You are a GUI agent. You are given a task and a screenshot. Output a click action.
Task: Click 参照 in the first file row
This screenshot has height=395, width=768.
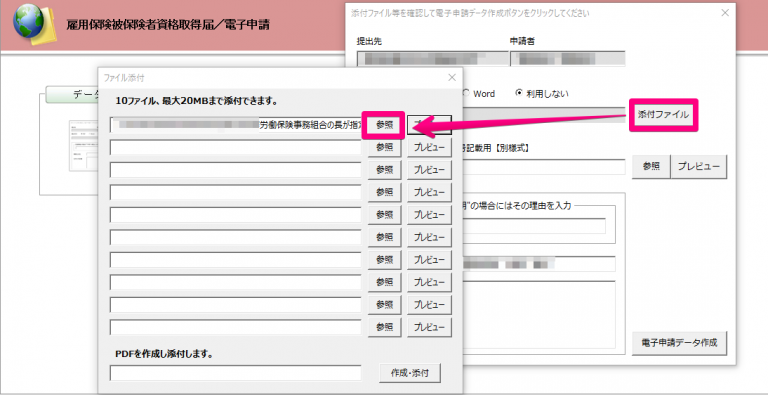[x=384, y=125]
